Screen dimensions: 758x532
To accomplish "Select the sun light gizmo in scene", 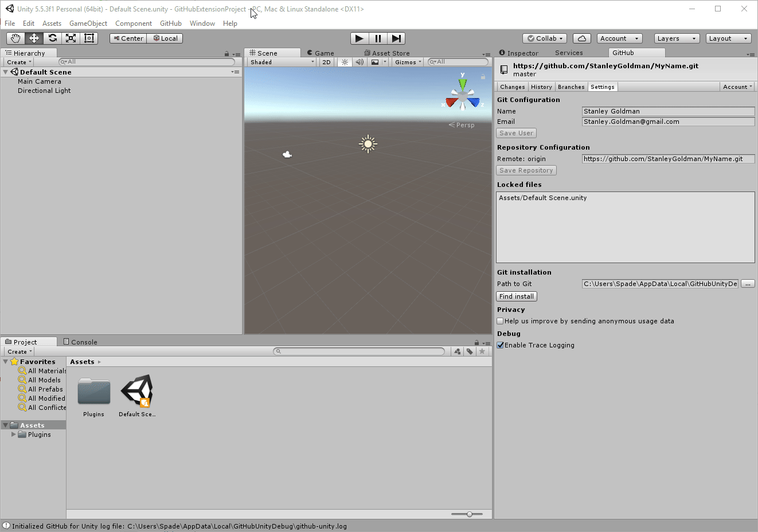I will [368, 144].
